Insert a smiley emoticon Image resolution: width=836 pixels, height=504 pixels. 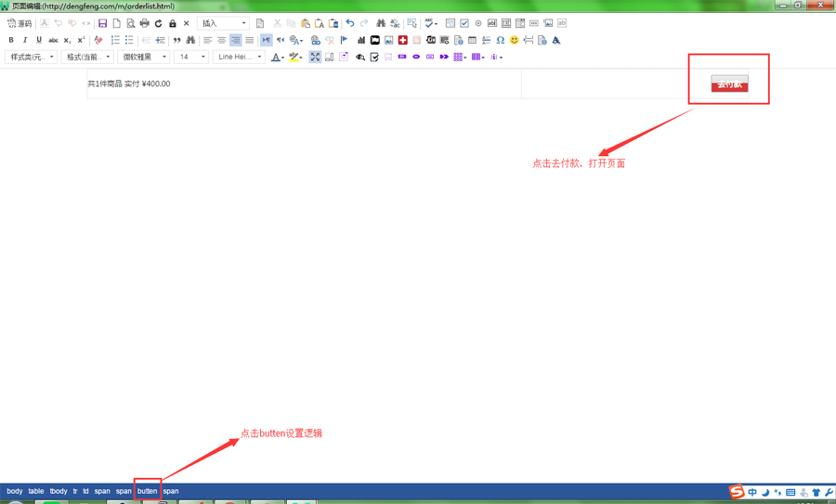pyautogui.click(x=514, y=40)
